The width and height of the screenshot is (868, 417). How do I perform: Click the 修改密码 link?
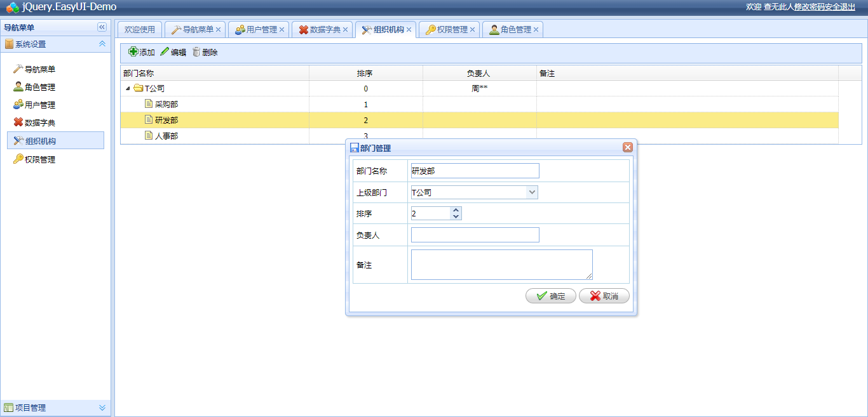coord(810,6)
